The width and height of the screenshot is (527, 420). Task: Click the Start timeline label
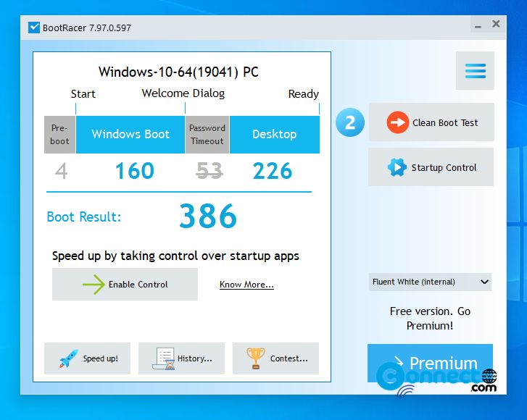[83, 93]
